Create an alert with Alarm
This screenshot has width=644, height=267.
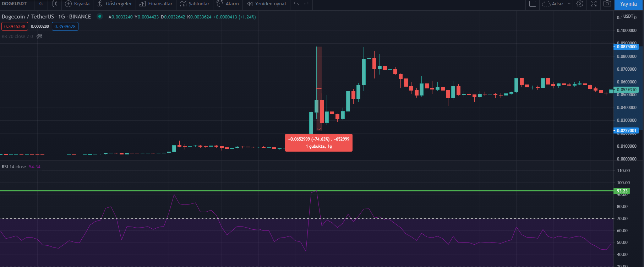point(228,4)
